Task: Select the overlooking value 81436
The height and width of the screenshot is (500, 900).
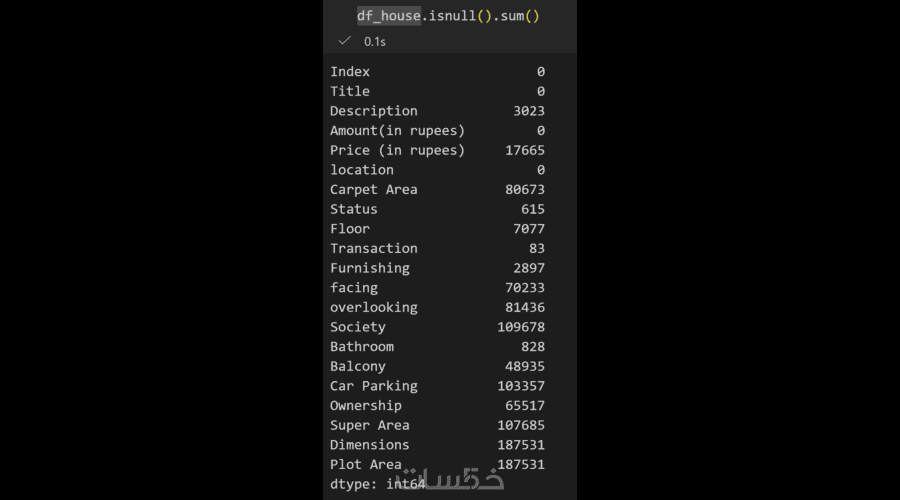Action: (525, 307)
